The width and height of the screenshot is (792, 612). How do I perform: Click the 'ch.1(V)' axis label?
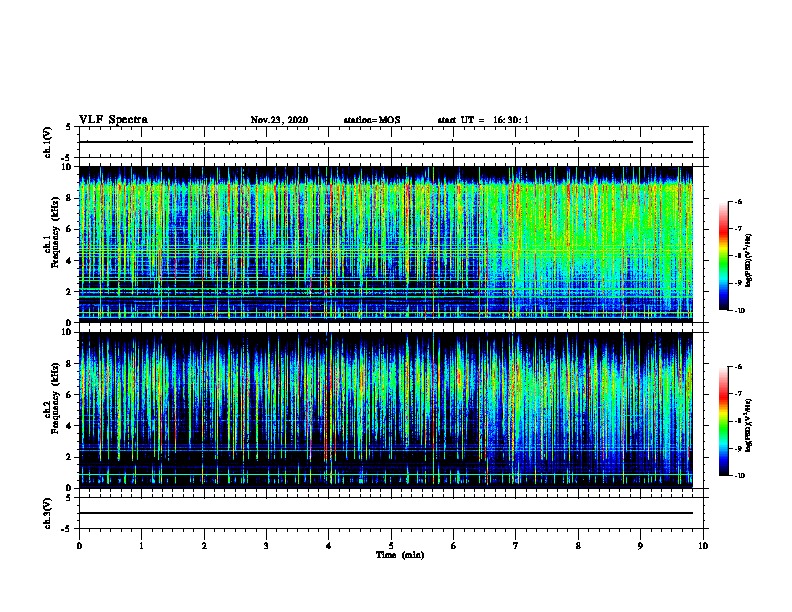pos(48,142)
